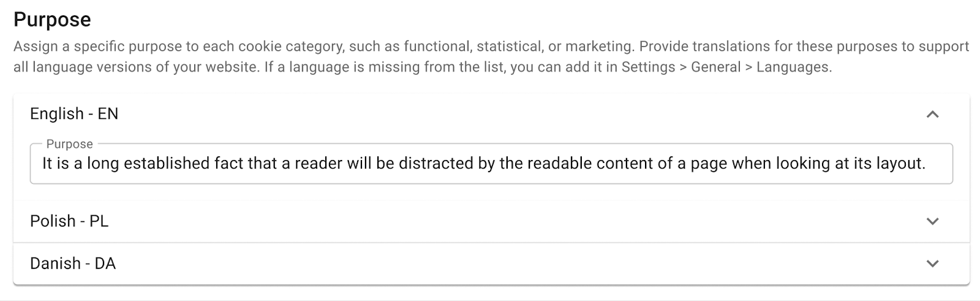Click the blank middle of the Danish row
Image resolution: width=980 pixels, height=301 pixels.
(x=490, y=264)
